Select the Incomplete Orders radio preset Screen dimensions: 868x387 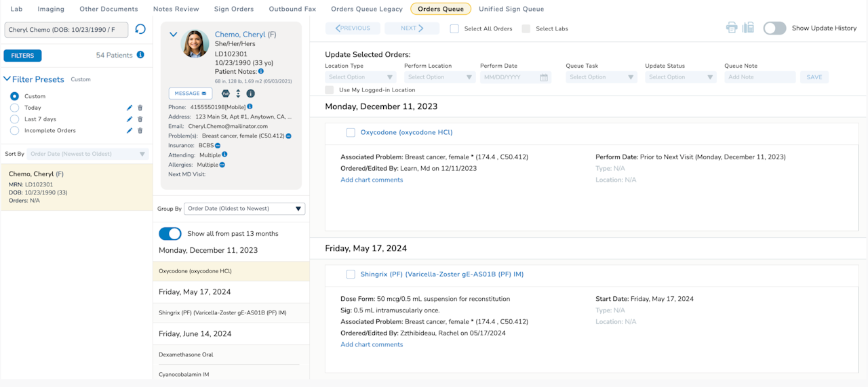(x=15, y=131)
